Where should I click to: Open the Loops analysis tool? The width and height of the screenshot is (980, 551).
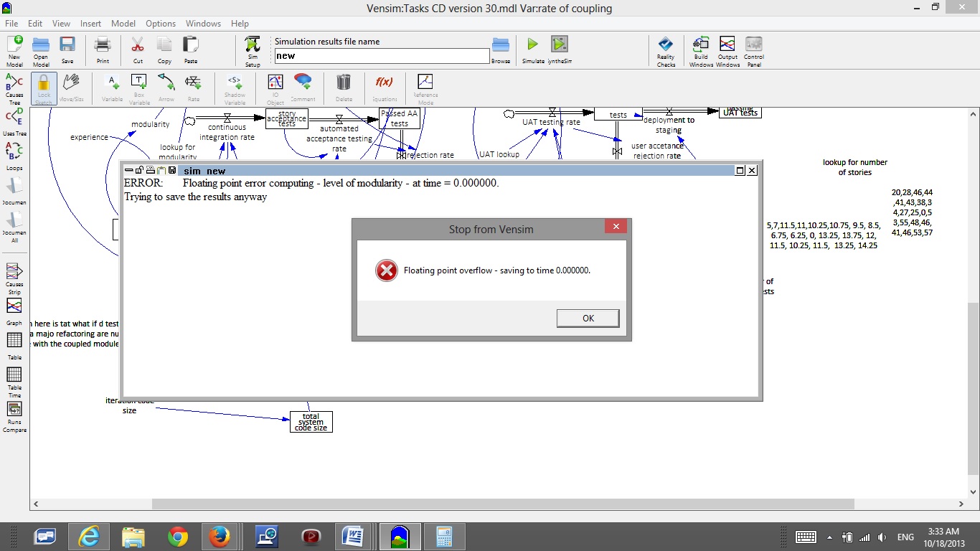14,156
